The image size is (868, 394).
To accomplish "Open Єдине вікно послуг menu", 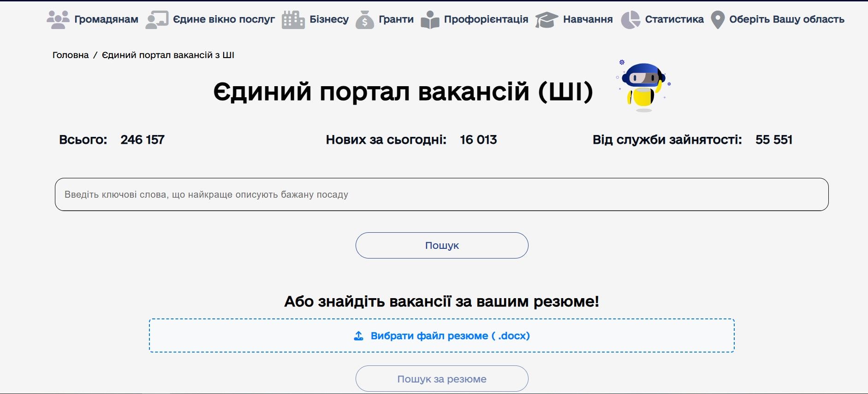I will pos(224,19).
